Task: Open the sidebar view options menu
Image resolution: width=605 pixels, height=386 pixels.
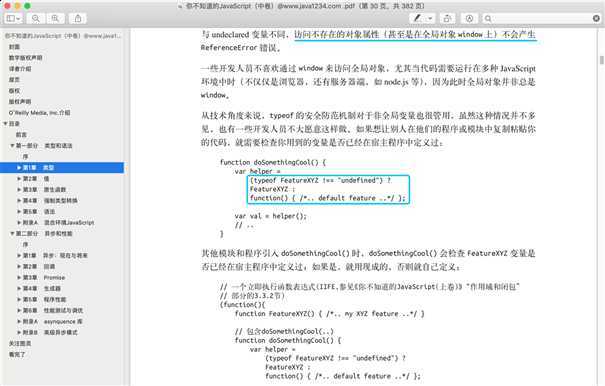Action: 14,19
